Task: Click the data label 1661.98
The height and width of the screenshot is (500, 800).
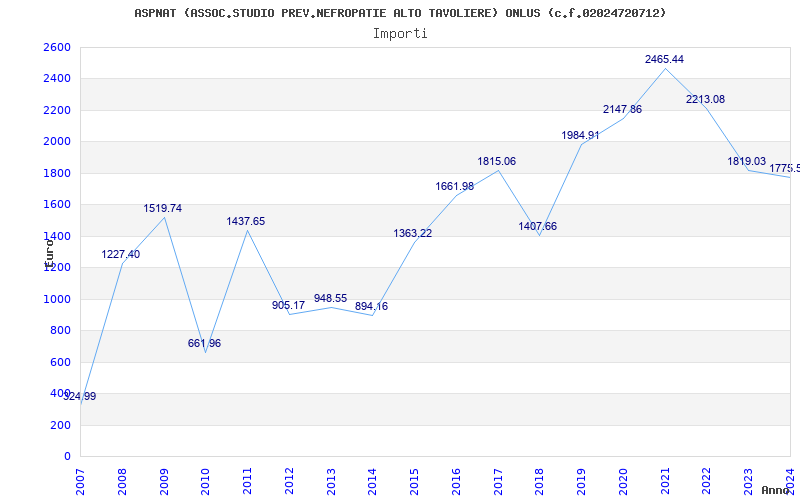Action: 455,186
